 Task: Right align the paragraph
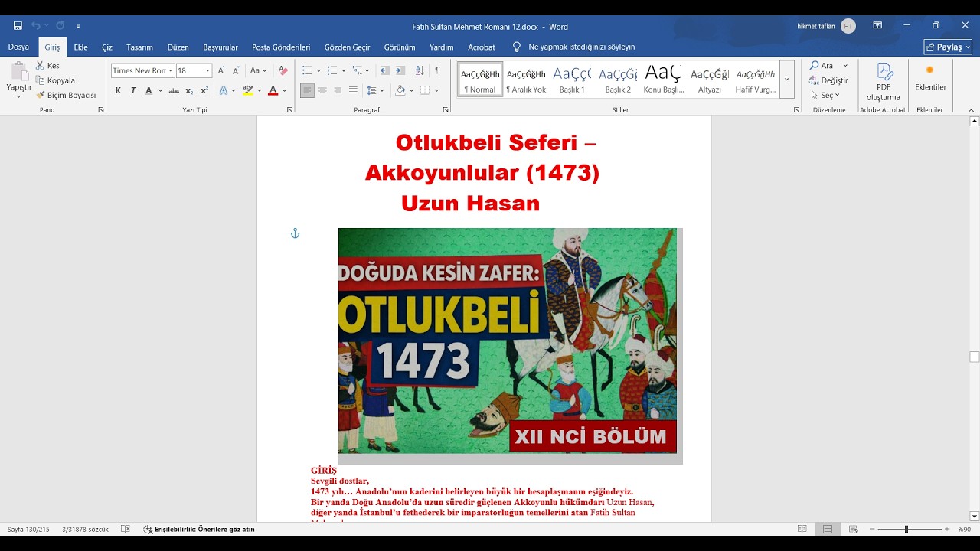[338, 90]
